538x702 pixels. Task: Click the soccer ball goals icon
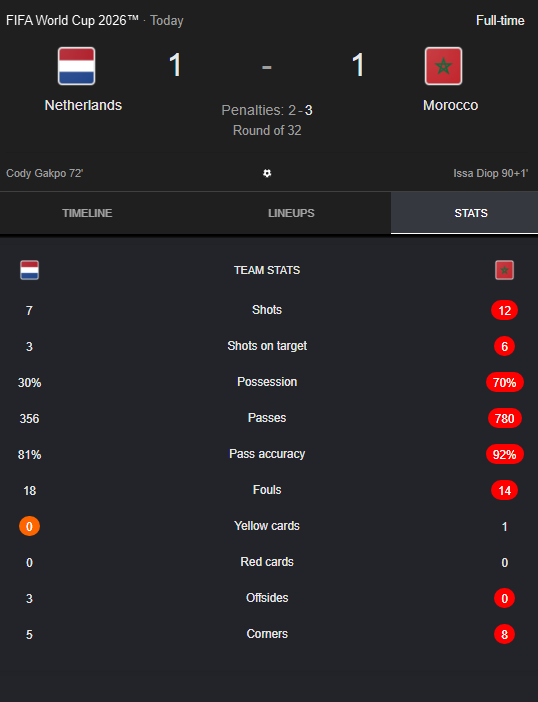click(267, 173)
